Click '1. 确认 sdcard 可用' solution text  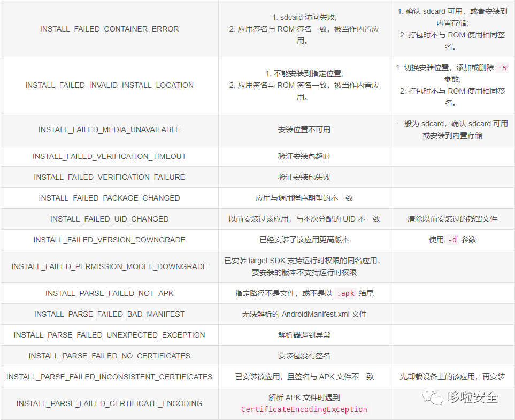click(452, 11)
